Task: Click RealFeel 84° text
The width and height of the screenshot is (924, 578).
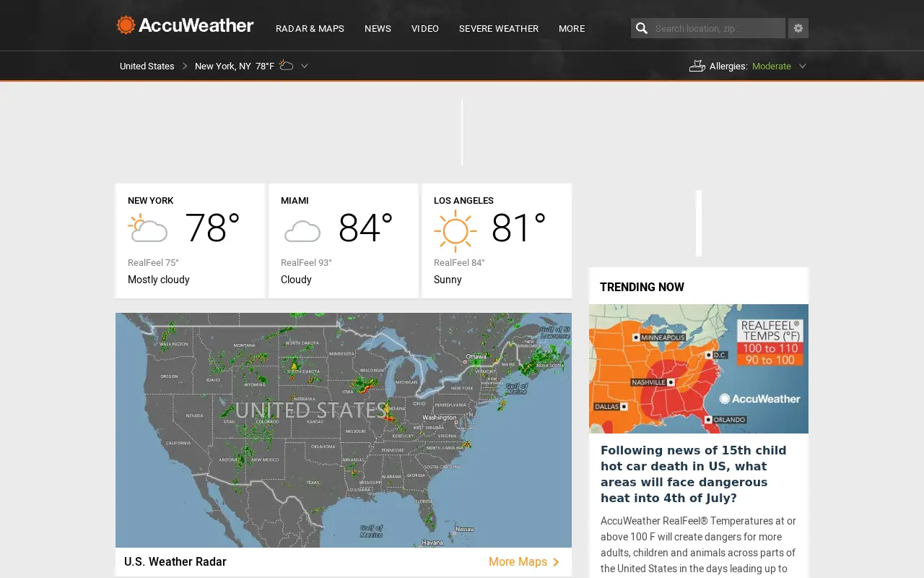Action: (459, 263)
